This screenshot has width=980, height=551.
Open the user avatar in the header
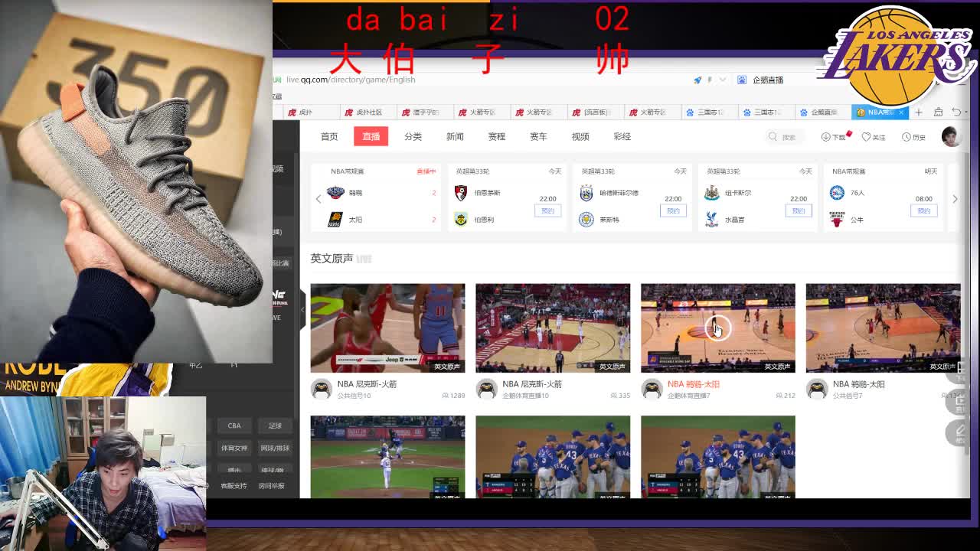(951, 136)
